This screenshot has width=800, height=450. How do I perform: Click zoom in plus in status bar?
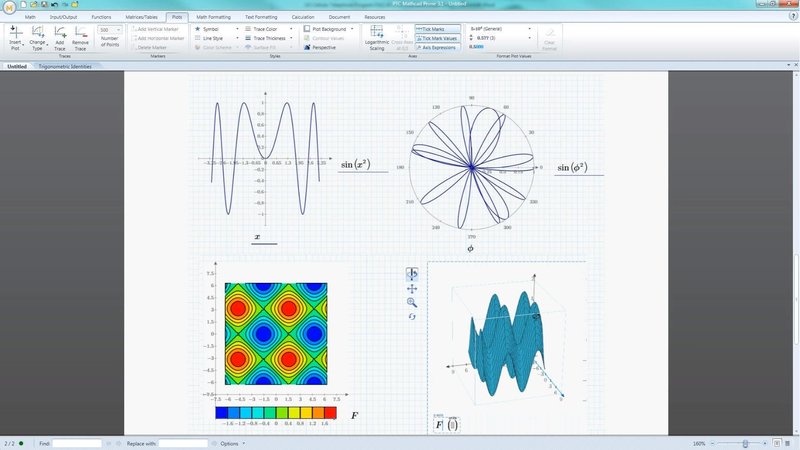click(765, 443)
